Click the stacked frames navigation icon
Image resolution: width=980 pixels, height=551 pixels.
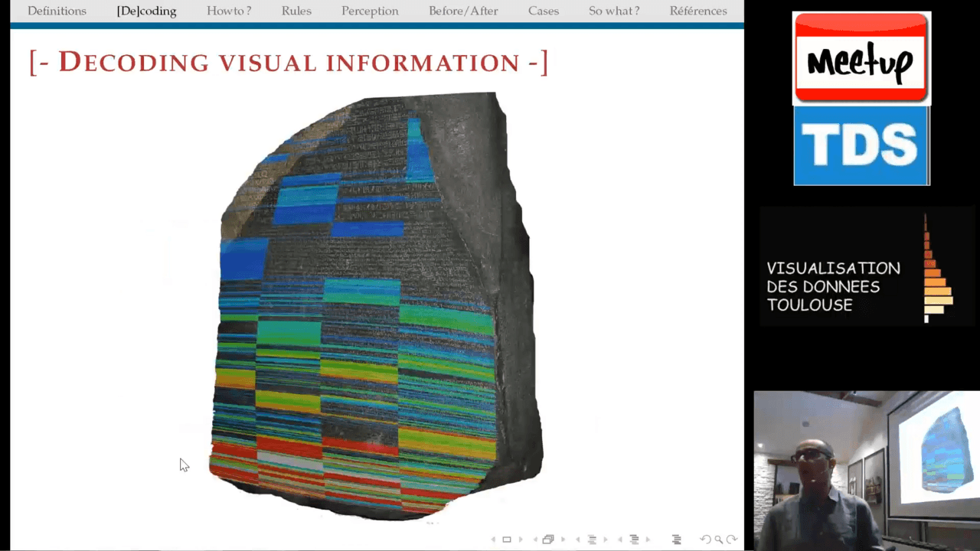point(548,540)
